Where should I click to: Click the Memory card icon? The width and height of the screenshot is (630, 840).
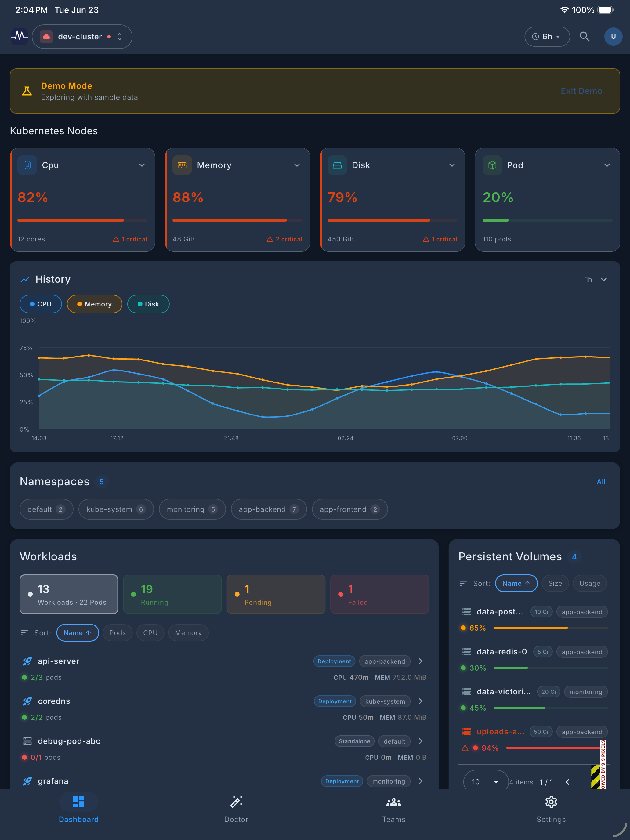coord(182,165)
